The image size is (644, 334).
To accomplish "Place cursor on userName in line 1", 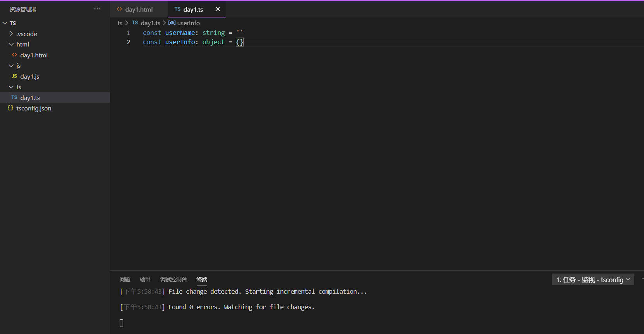I will [180, 33].
